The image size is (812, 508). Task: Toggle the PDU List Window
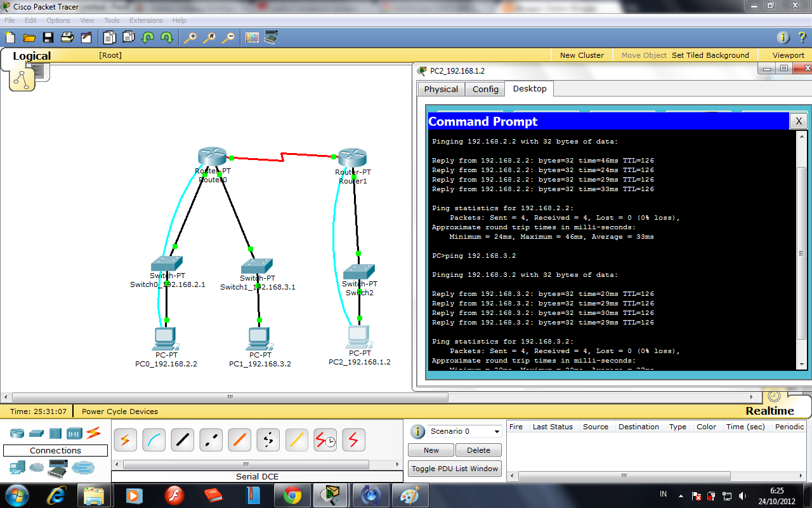(x=454, y=469)
